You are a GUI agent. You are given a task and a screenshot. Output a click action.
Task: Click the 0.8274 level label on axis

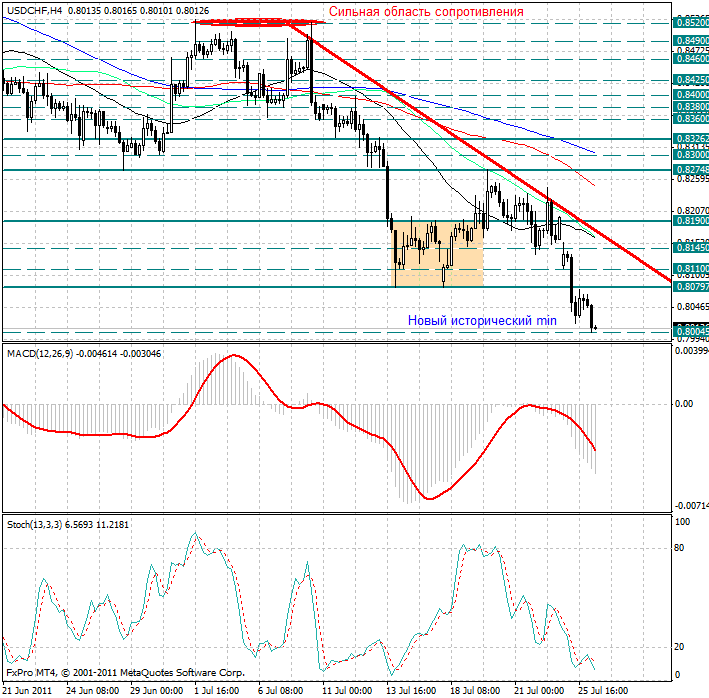coord(691,171)
